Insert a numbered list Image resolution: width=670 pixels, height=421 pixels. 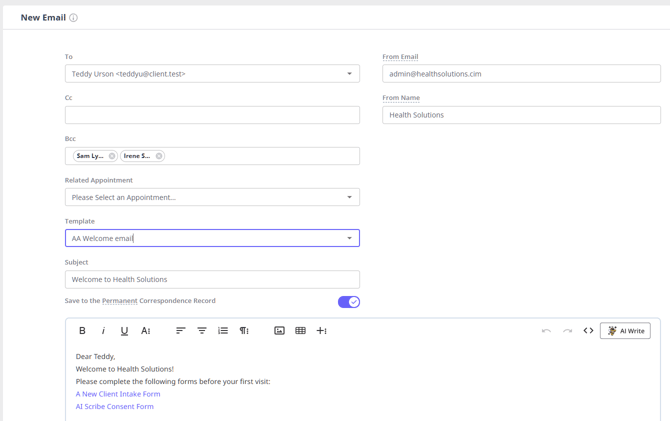pyautogui.click(x=223, y=331)
